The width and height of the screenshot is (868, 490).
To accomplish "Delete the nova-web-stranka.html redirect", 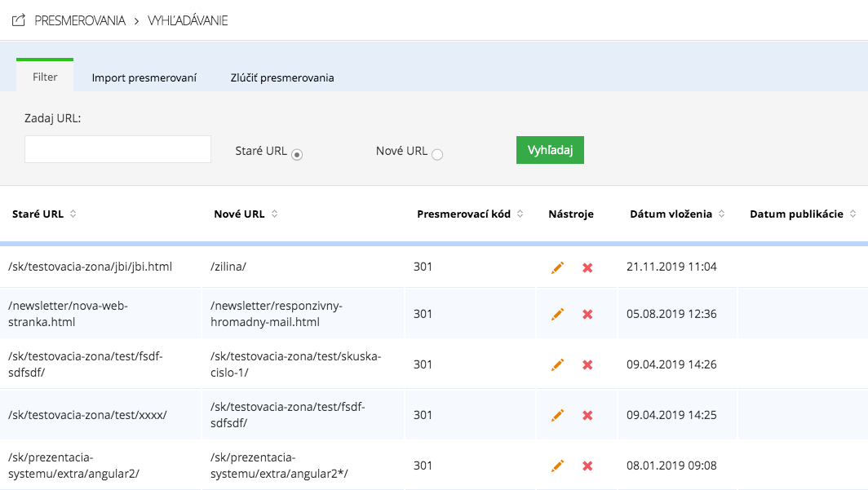I will tap(587, 314).
